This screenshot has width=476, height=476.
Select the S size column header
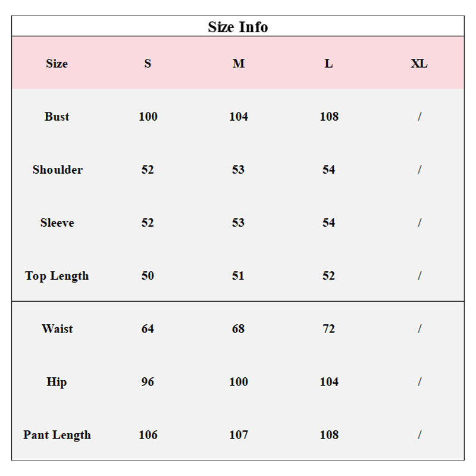click(148, 64)
